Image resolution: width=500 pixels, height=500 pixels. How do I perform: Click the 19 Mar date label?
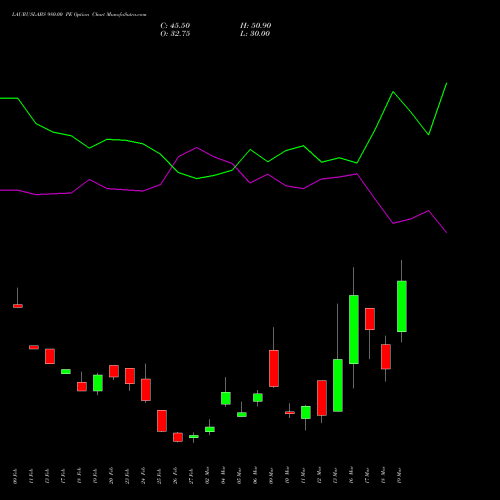pos(399,476)
